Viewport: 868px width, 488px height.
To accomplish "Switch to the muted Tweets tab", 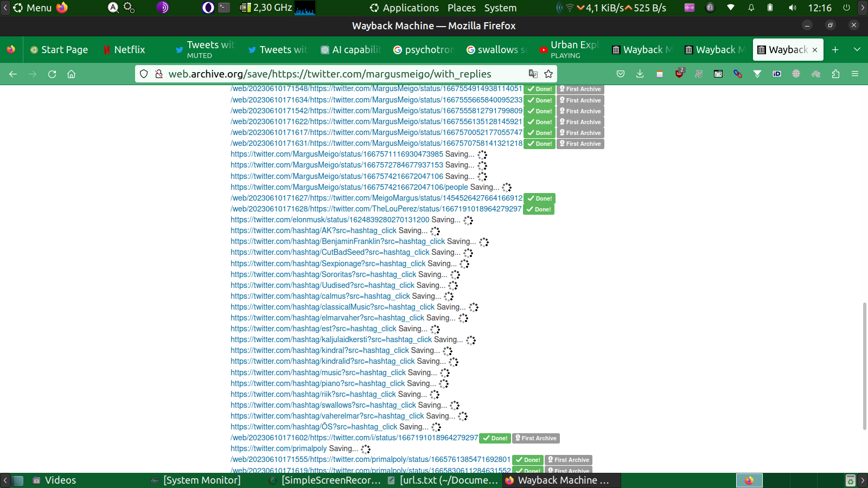I will coord(205,49).
